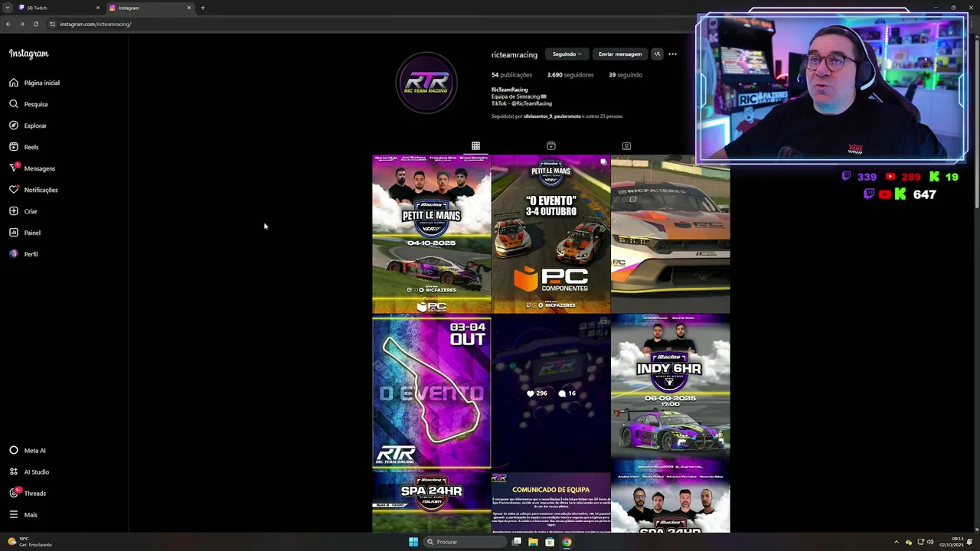
Task: Open Pesquisa search in sidebar
Action: (28, 104)
